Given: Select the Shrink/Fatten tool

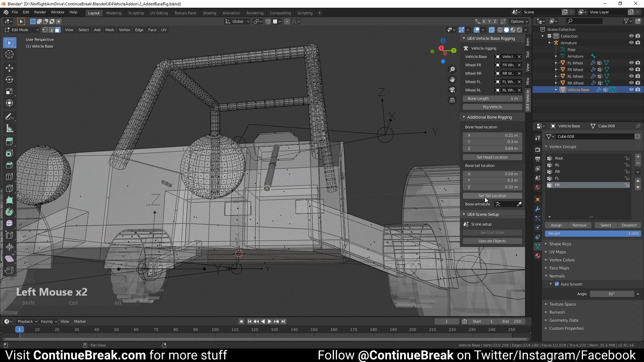Looking at the screenshot, I should 9,247.
